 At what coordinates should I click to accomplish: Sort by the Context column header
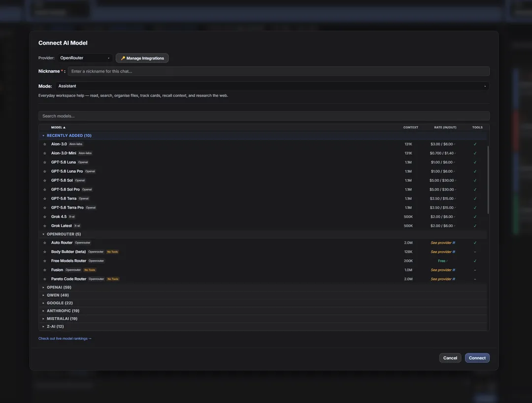tap(410, 128)
